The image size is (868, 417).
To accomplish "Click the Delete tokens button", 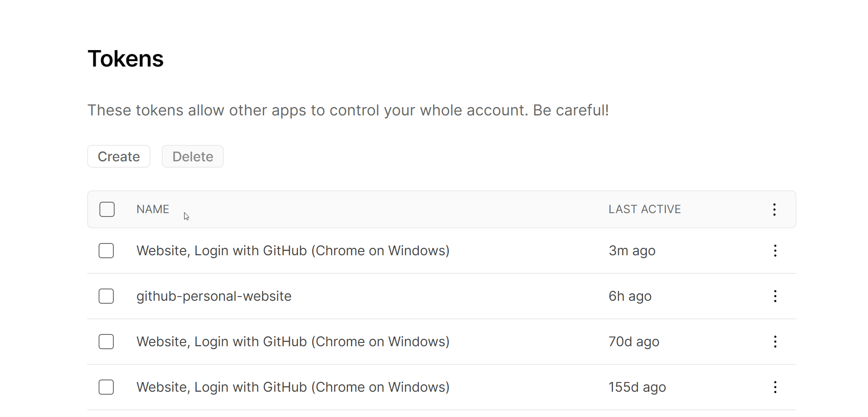I will (x=193, y=157).
